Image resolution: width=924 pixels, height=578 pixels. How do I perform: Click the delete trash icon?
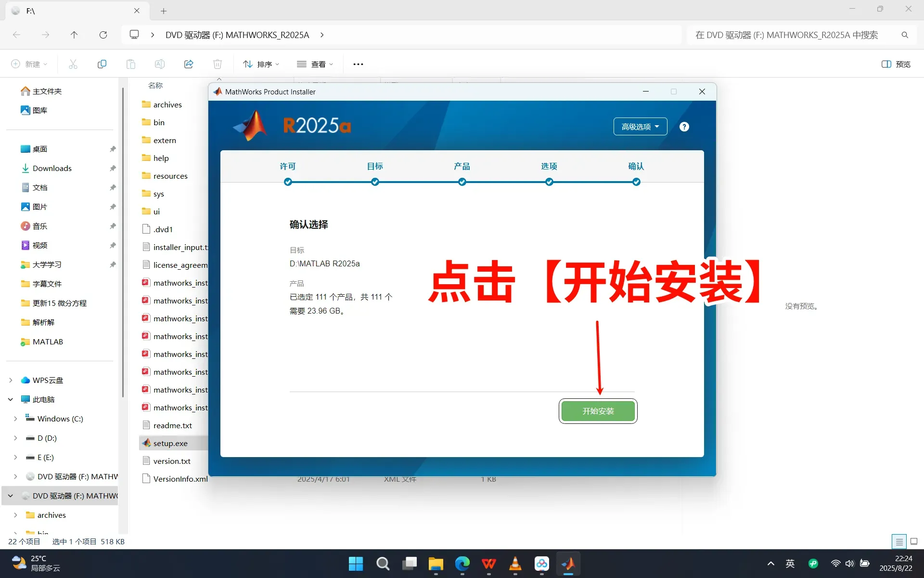218,64
